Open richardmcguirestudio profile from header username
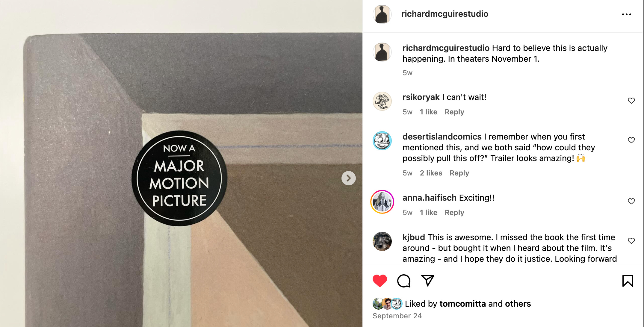Screen dimensions: 644x327 (x=445, y=14)
